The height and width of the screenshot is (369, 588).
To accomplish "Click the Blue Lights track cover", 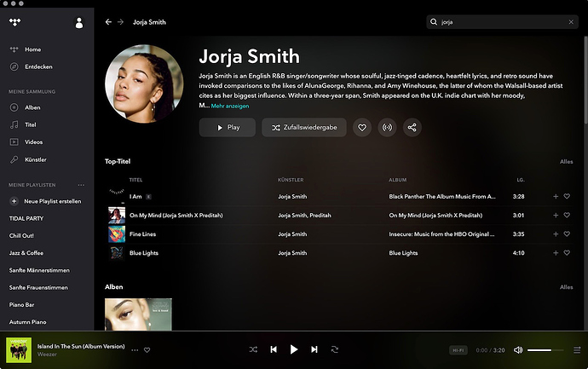I will (x=117, y=253).
